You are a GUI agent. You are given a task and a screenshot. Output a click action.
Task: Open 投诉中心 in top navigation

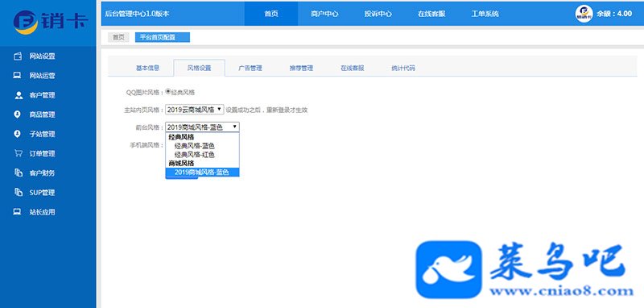pyautogui.click(x=378, y=14)
